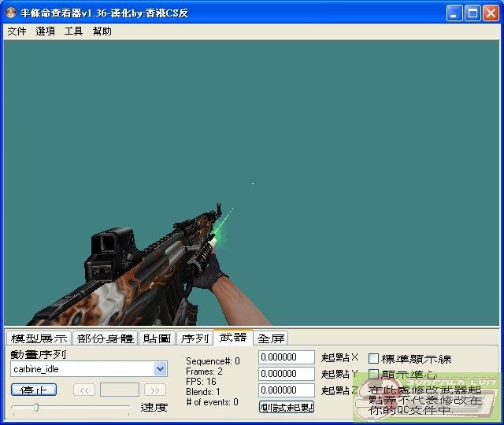Enable the 標準顯示線 checkbox
This screenshot has height=425, width=504.
[374, 359]
